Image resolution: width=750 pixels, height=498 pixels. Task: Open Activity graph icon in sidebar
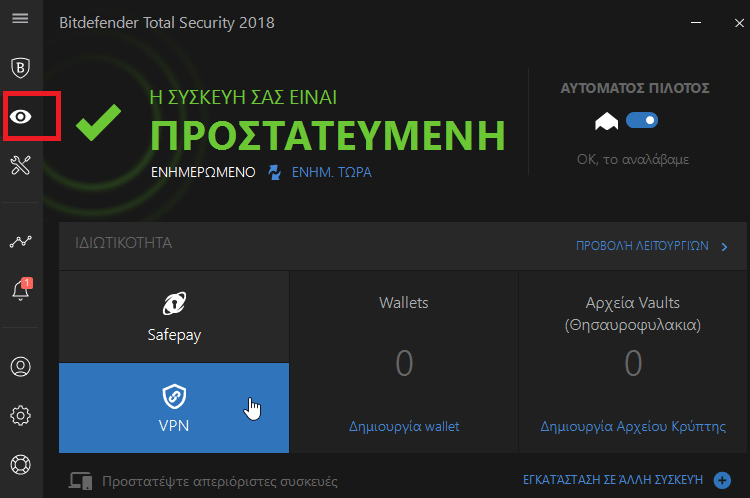tap(21, 242)
